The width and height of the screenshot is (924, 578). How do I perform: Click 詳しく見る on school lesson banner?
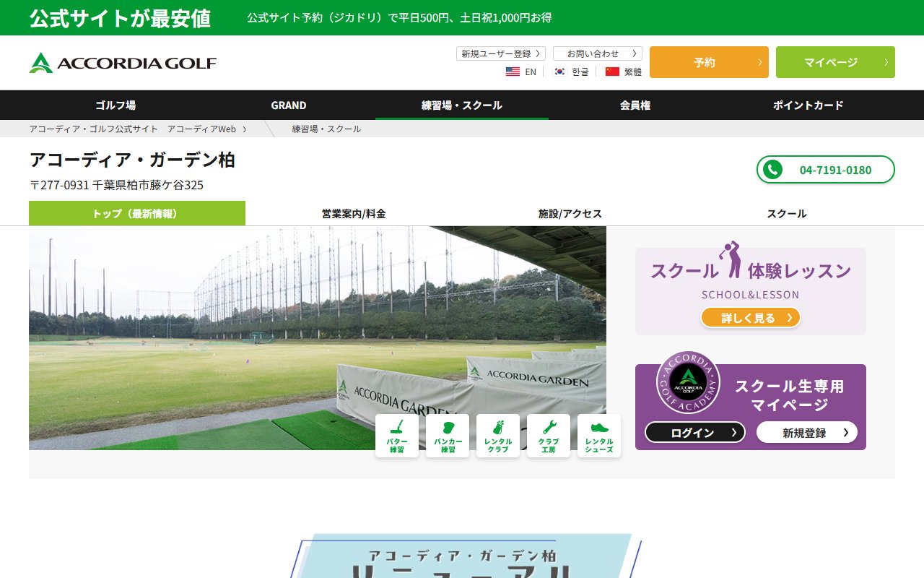[x=750, y=317]
